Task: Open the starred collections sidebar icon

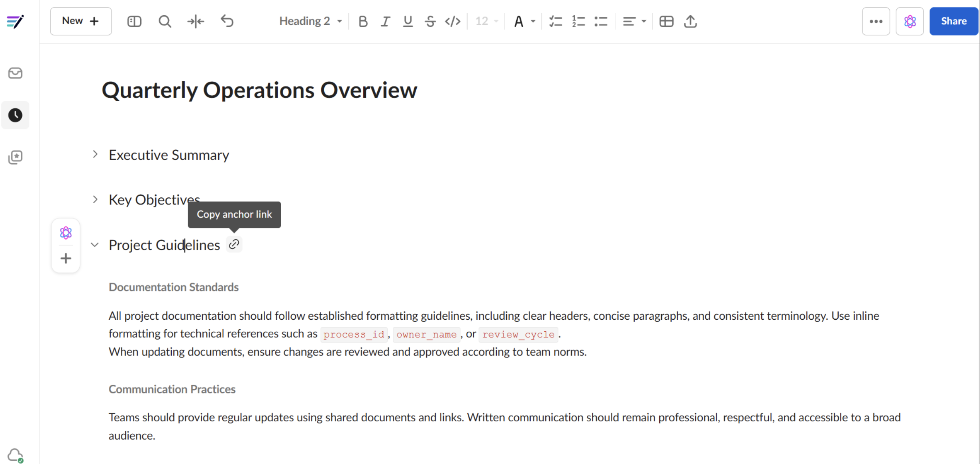Action: tap(15, 157)
